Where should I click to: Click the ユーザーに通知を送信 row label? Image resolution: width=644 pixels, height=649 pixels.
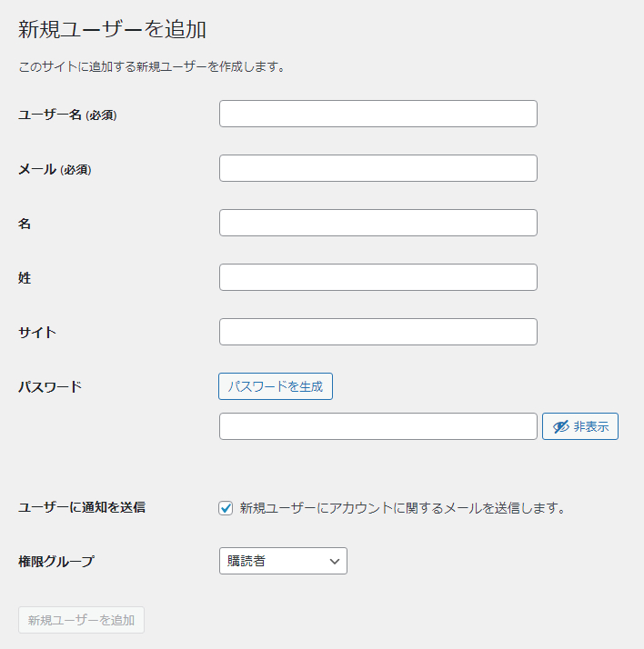pos(82,507)
